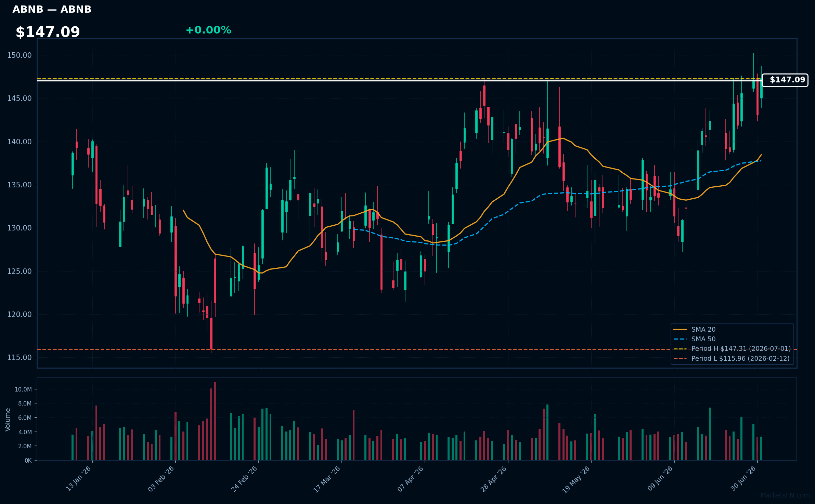Click the Period L $115.96 legend entry
The height and width of the screenshot is (504, 815).
pos(732,358)
